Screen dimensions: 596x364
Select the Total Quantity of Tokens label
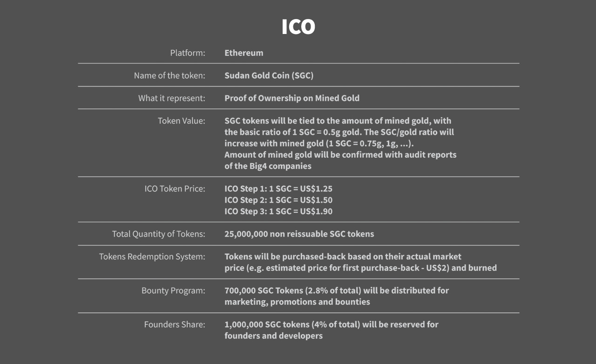click(x=158, y=234)
